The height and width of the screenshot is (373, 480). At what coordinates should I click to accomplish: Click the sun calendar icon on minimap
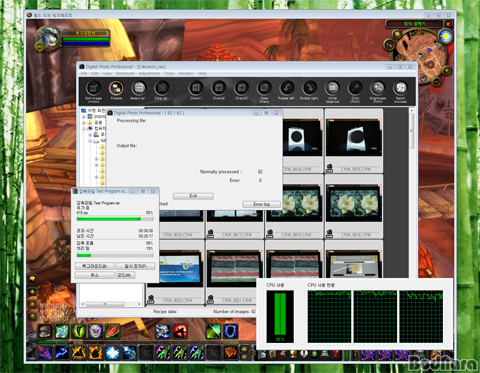446,36
